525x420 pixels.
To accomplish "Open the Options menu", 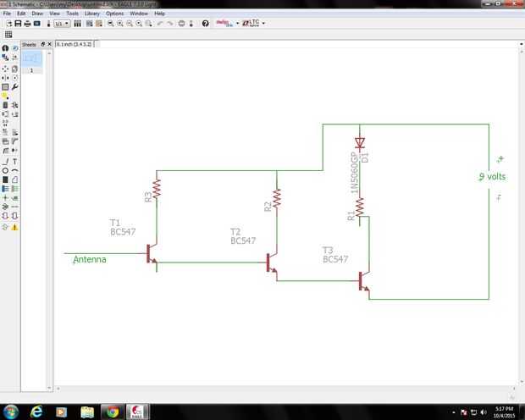I will (115, 14).
